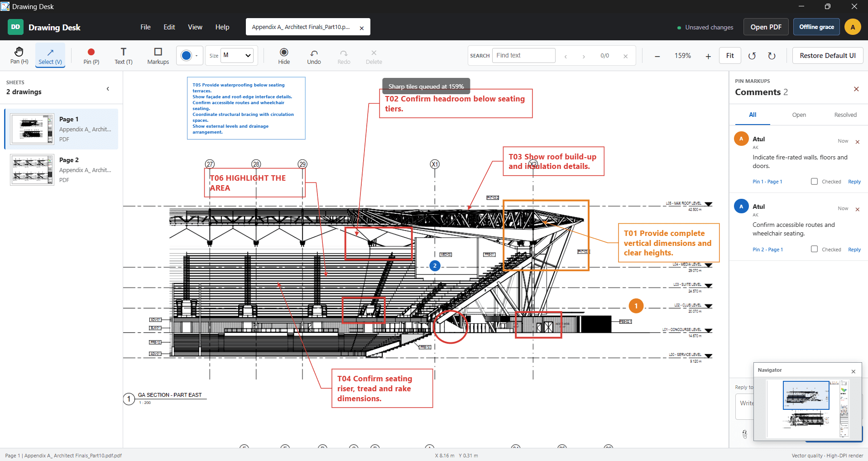Select the Page 2 thumbnail

coord(33,170)
